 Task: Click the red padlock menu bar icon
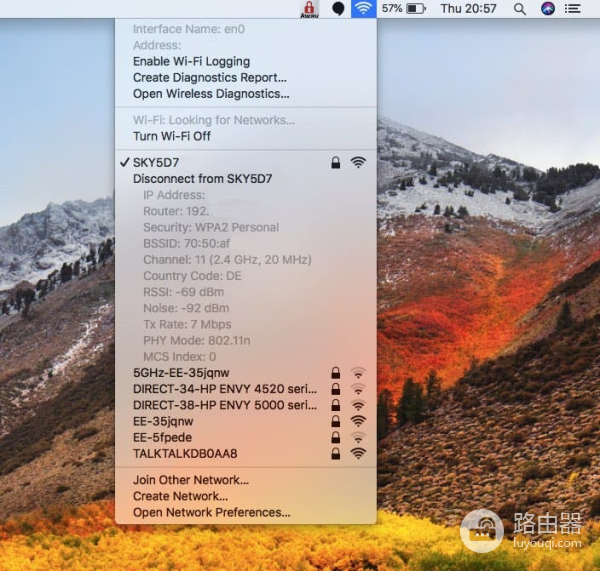(x=309, y=8)
